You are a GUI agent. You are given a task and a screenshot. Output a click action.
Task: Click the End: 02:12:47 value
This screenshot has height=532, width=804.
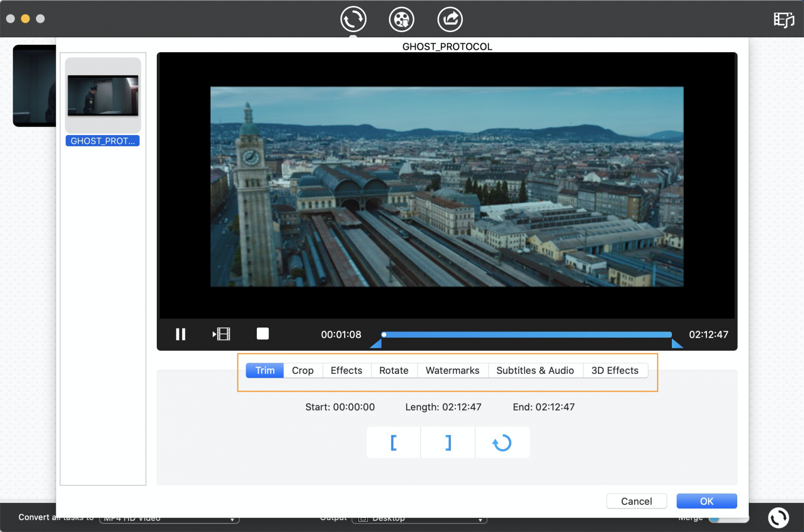coord(544,407)
